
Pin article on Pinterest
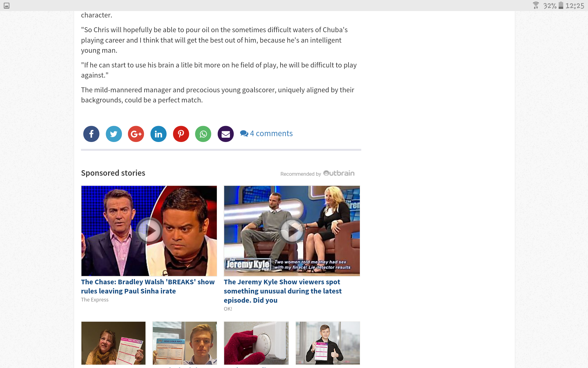(181, 134)
